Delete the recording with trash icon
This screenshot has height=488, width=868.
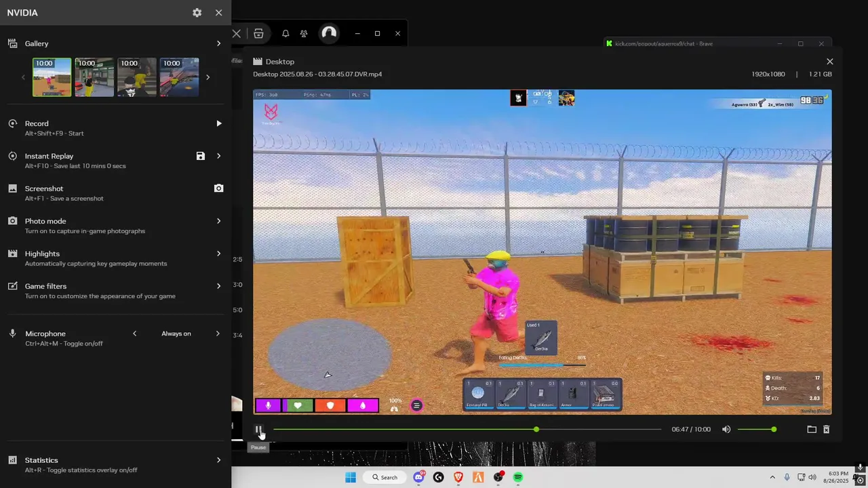[827, 430]
